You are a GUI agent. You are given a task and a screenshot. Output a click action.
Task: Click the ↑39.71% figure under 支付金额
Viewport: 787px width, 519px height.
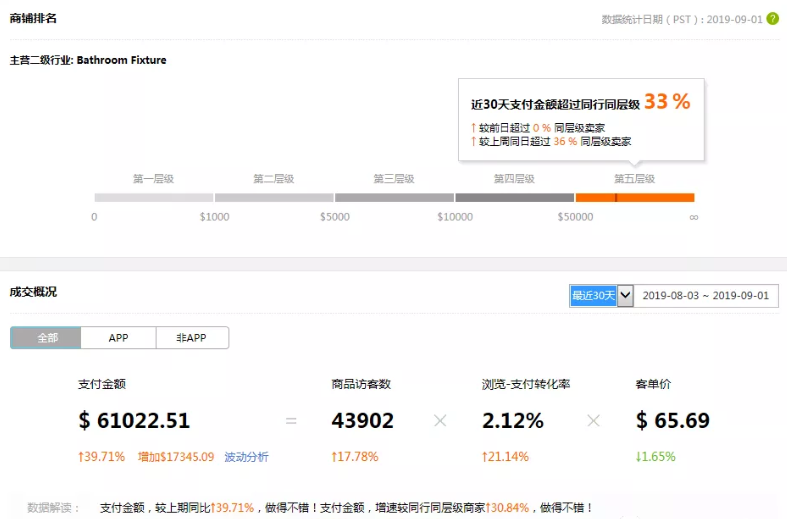pos(101,457)
